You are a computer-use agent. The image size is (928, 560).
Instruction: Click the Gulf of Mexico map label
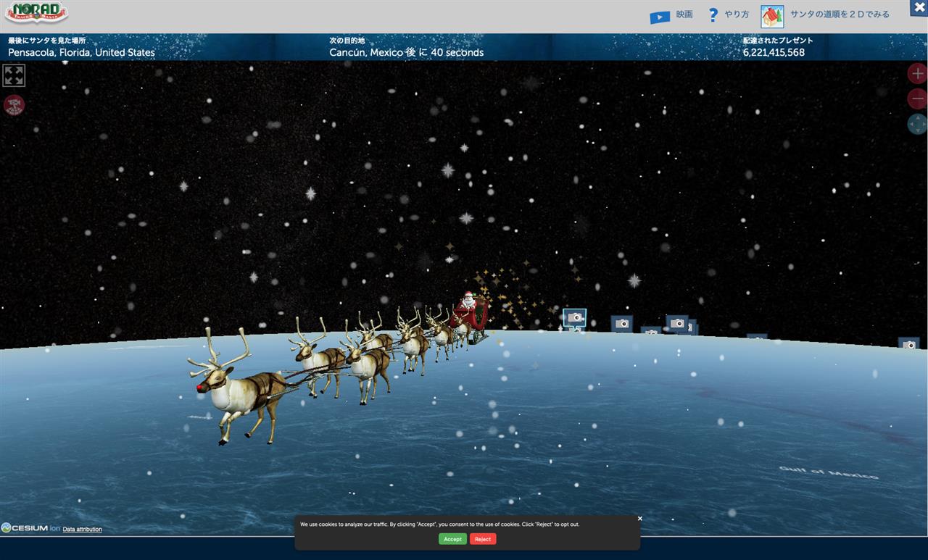click(x=829, y=472)
